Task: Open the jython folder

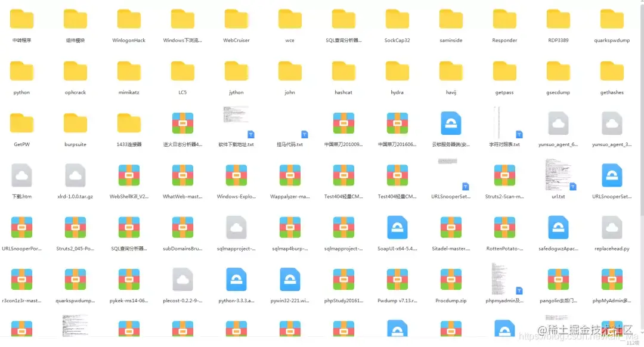Action: (x=236, y=72)
